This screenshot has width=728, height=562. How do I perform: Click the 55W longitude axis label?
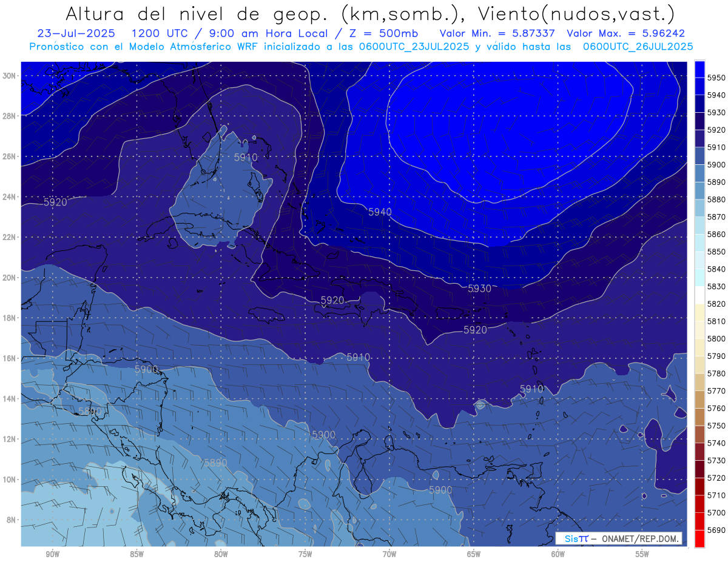(x=642, y=554)
